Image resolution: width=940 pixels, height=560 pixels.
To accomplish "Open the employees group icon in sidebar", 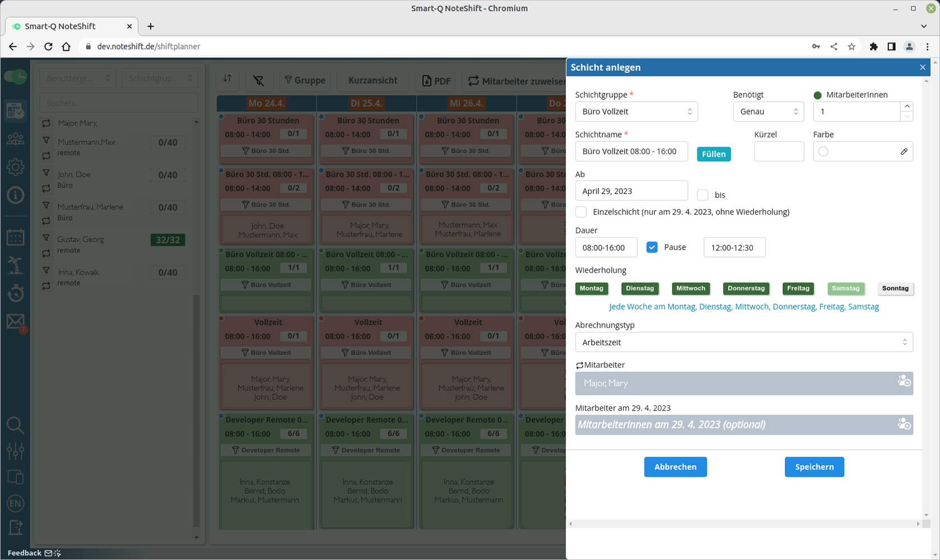I will pyautogui.click(x=15, y=139).
